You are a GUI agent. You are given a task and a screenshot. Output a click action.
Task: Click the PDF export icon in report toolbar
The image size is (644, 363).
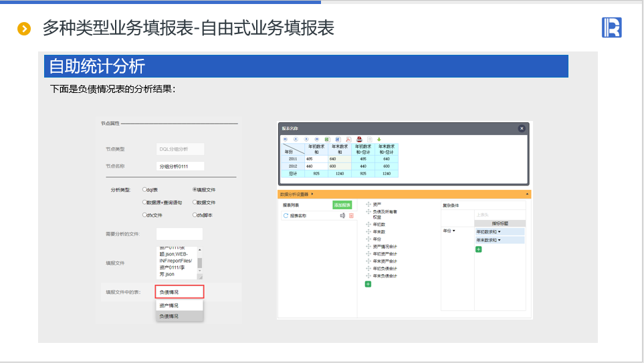pyautogui.click(x=348, y=139)
